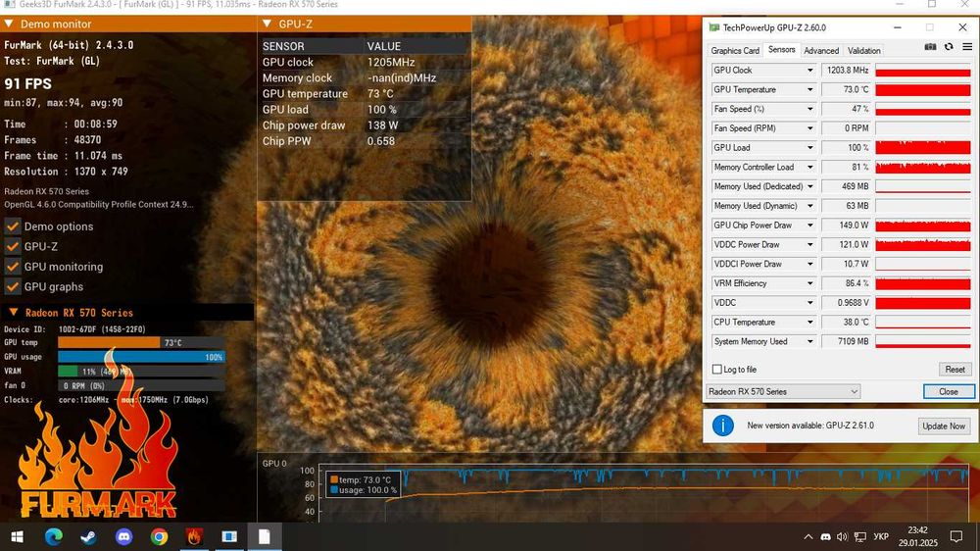Image resolution: width=980 pixels, height=551 pixels.
Task: Collapse the Radeon RX 570 Series section
Action: click(13, 312)
